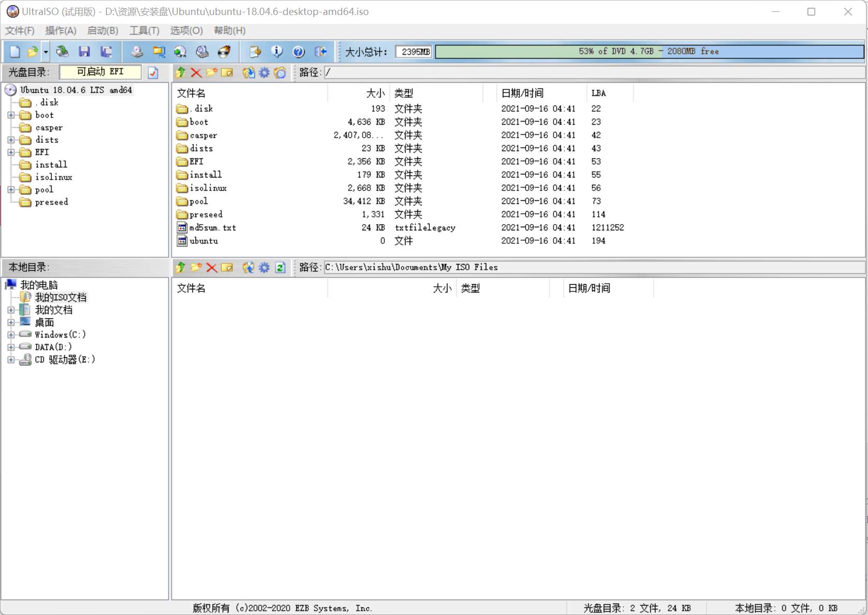
Task: Sort local files by the 类型 column header
Action: click(x=503, y=288)
